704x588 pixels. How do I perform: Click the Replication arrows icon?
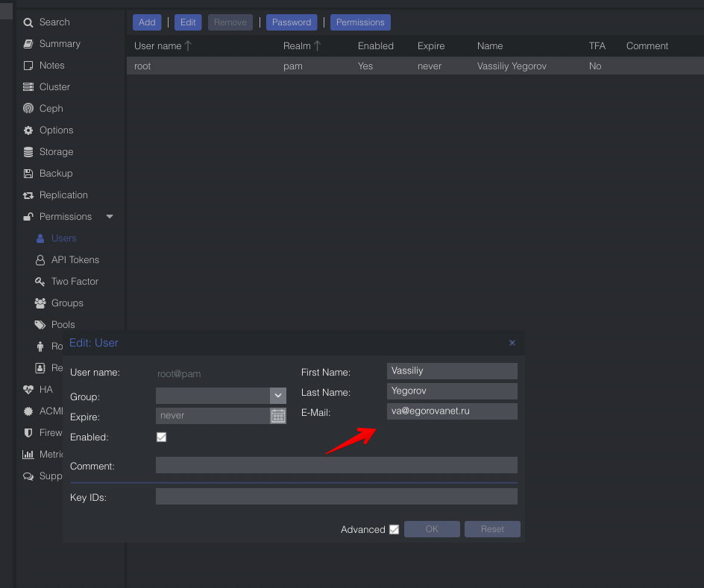[x=28, y=195]
